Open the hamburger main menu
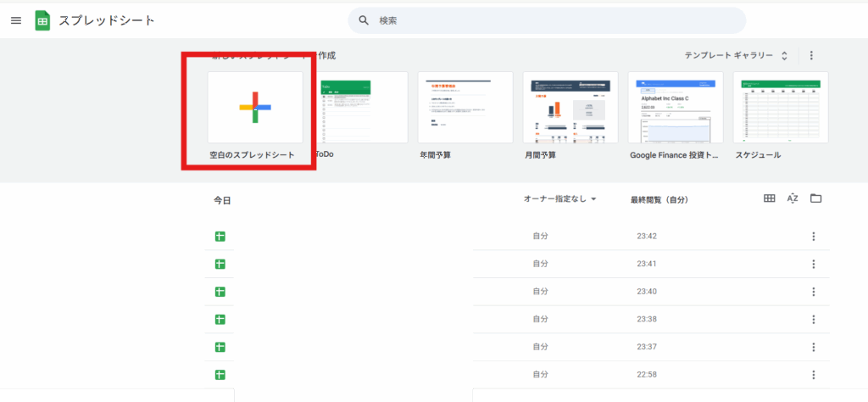This screenshot has height=402, width=868. click(x=16, y=20)
